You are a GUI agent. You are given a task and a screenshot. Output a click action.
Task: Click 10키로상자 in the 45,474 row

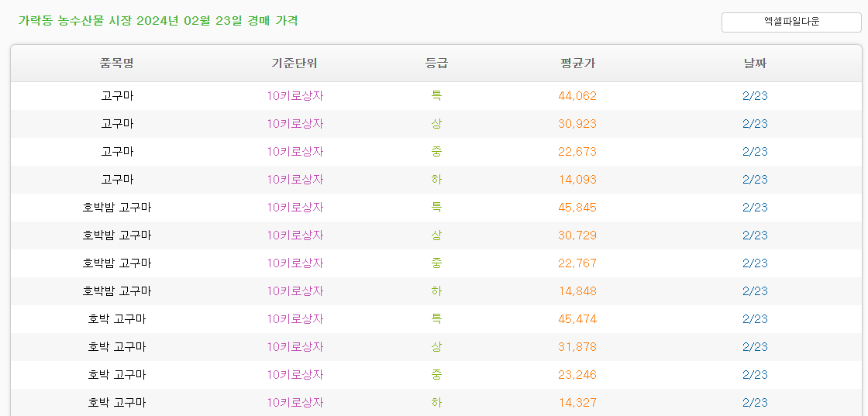tap(295, 319)
